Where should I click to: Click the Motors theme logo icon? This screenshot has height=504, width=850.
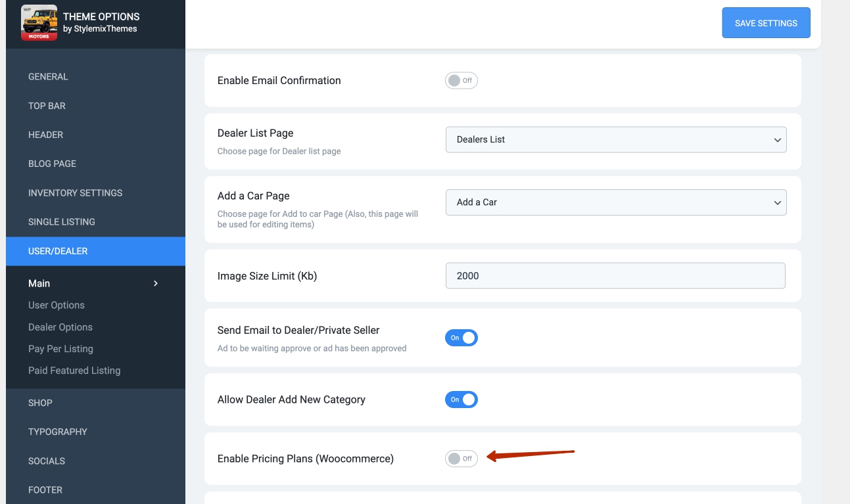tap(39, 22)
